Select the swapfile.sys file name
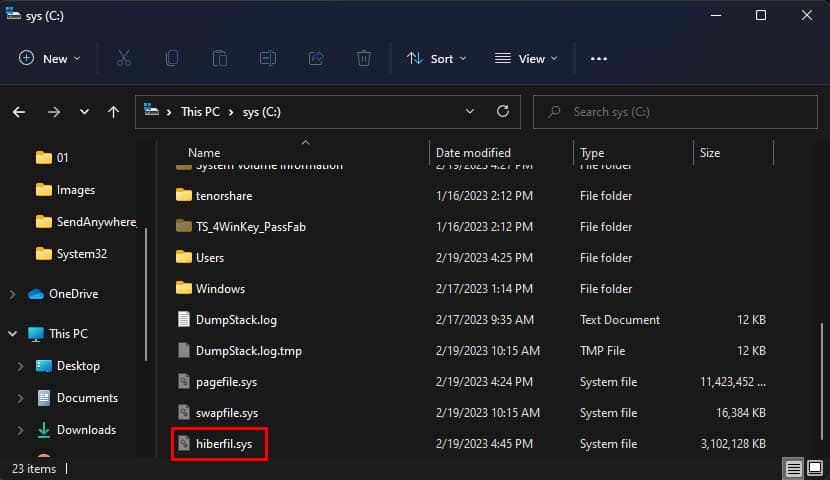The height and width of the screenshot is (480, 830). [227, 412]
